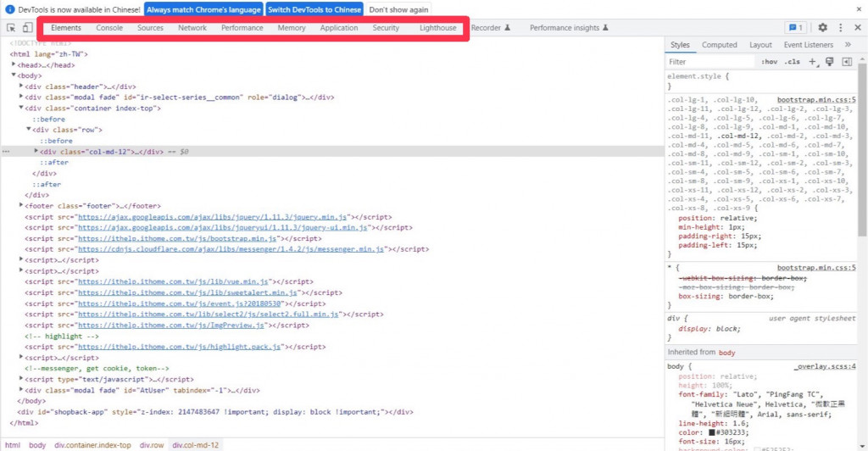Viewport: 868px width, 451px height.
Task: Expand the footer element node
Action: [x=21, y=205]
